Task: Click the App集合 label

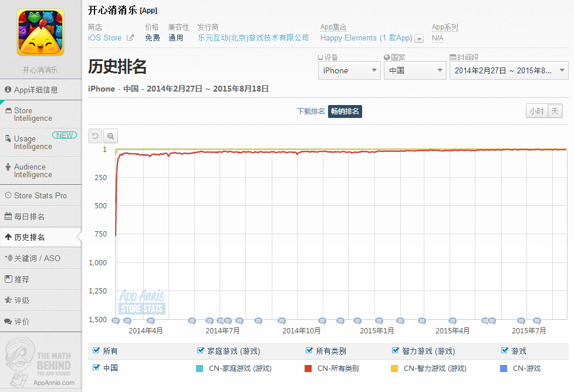Action: 333,27
